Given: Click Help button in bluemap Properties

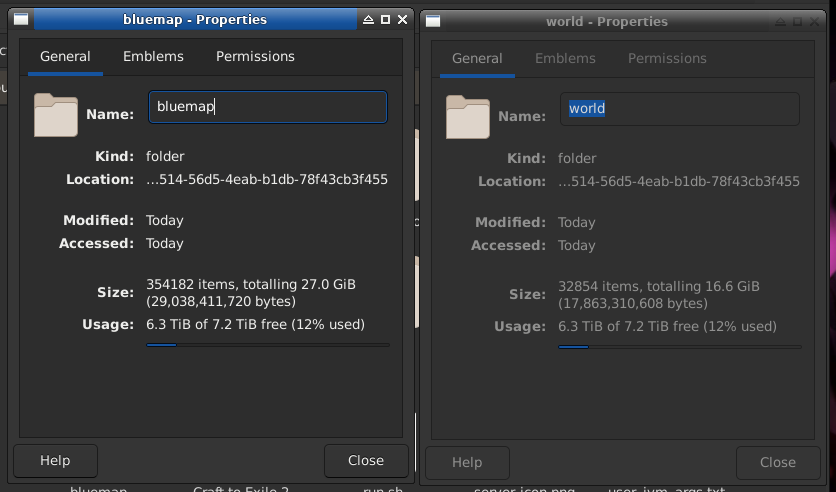Looking at the screenshot, I should pyautogui.click(x=55, y=461).
